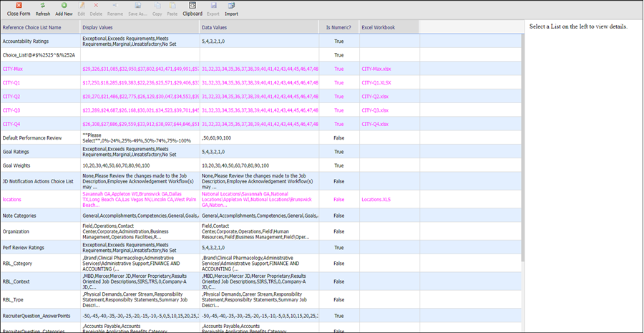Select the Perf Review Ratings row
644x333 pixels.
point(23,246)
